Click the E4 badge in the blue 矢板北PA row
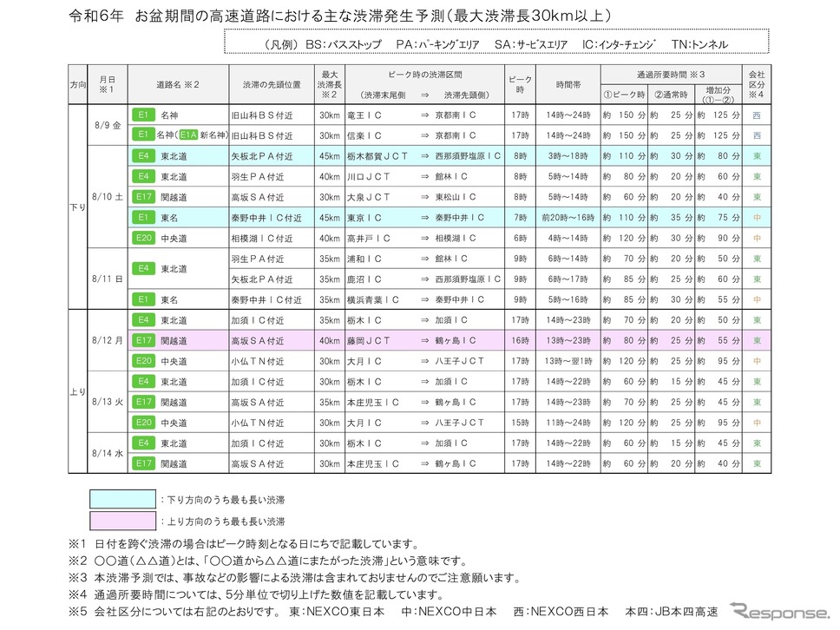The height and width of the screenshot is (630, 840). [x=143, y=156]
